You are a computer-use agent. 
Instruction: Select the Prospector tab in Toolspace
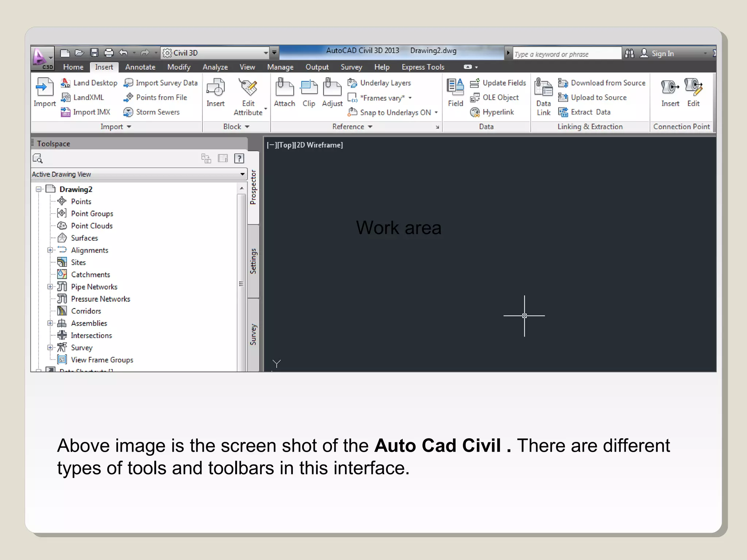pyautogui.click(x=253, y=187)
